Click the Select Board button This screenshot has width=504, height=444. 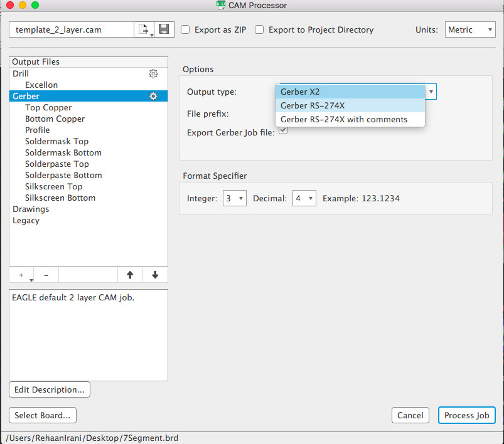click(43, 415)
